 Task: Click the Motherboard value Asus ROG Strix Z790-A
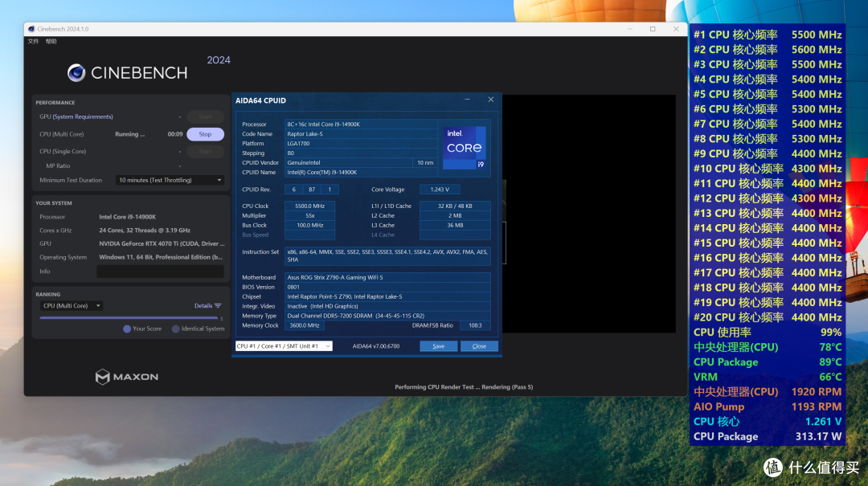pos(387,277)
